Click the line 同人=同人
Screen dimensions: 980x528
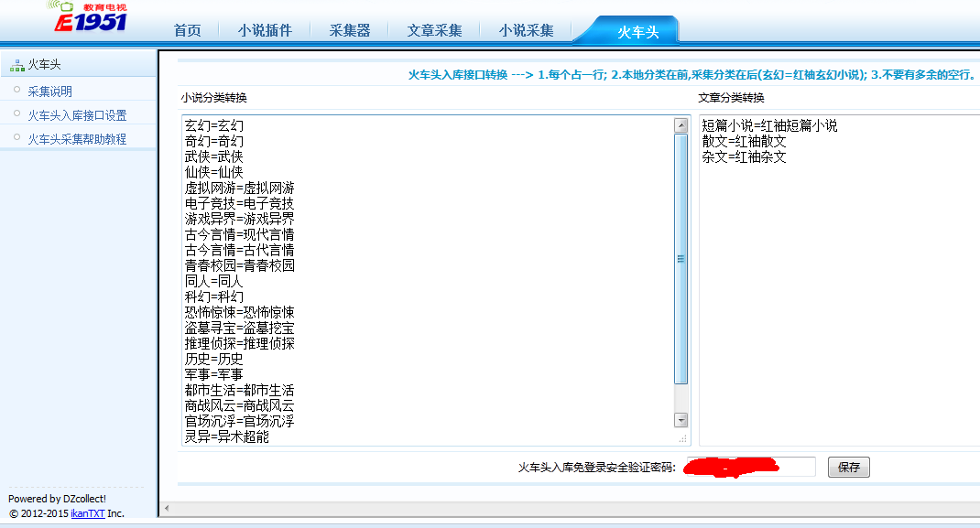[213, 282]
